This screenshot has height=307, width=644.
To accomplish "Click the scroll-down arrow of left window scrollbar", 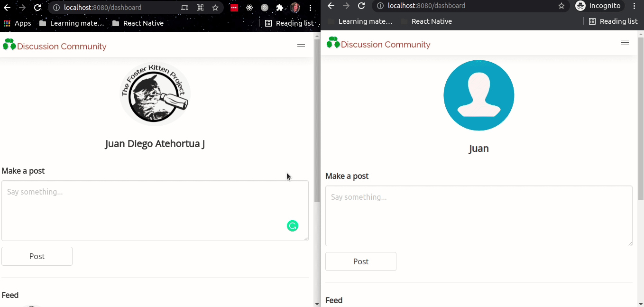I will 317,304.
